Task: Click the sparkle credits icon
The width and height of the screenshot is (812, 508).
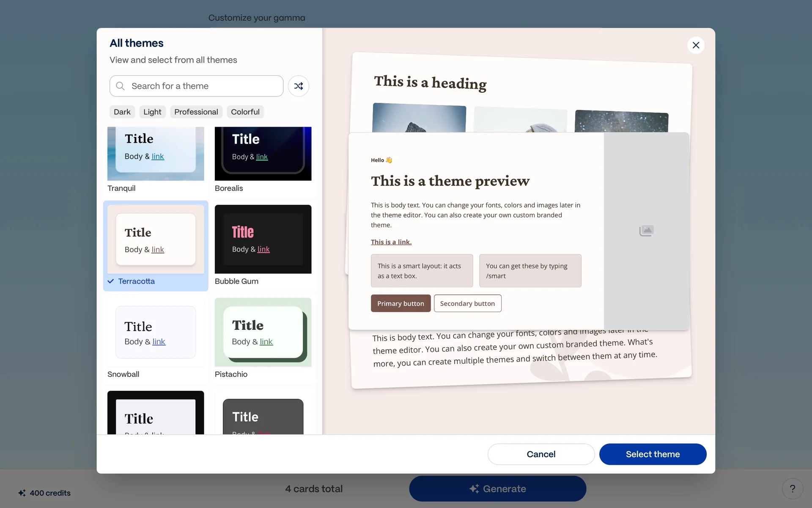Action: tap(22, 493)
